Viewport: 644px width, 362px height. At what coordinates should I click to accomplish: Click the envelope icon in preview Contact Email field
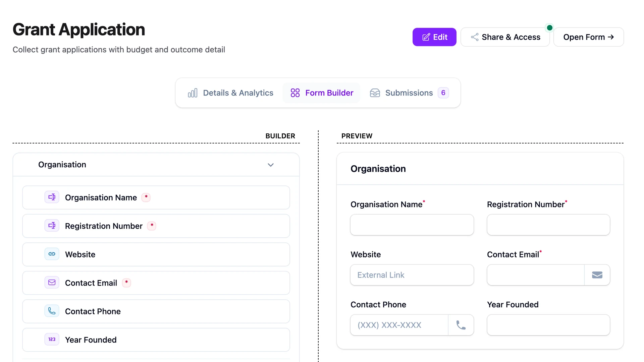click(x=597, y=275)
